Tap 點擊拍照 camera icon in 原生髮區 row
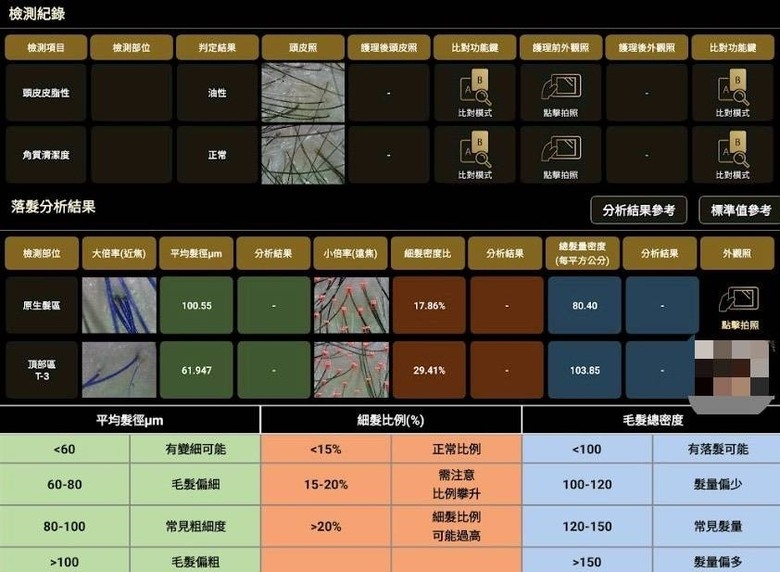 tap(739, 306)
